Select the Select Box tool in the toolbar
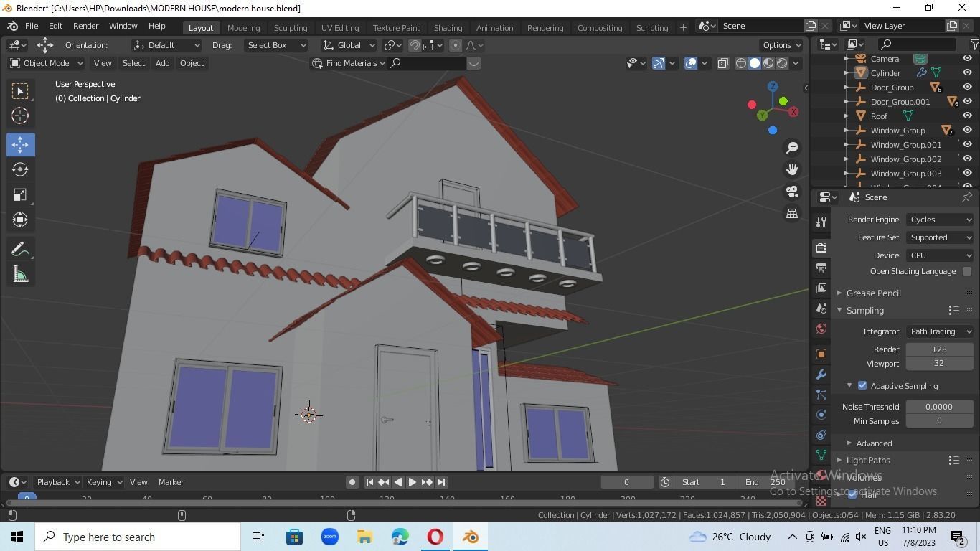 point(20,90)
